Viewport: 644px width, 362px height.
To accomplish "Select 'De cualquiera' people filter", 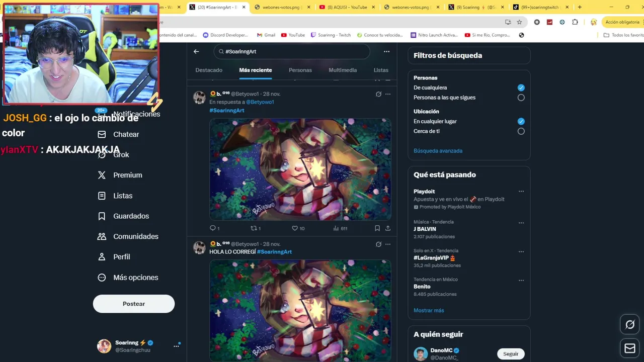I will pyautogui.click(x=521, y=87).
